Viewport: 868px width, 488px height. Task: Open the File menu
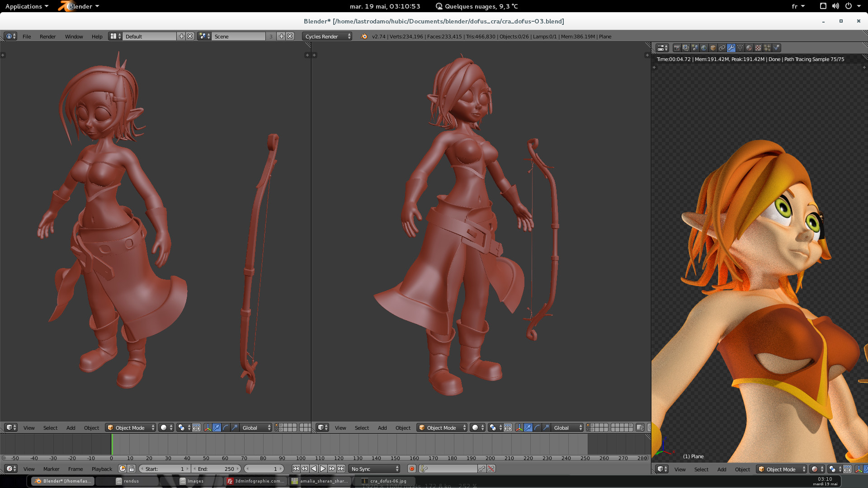click(x=27, y=37)
